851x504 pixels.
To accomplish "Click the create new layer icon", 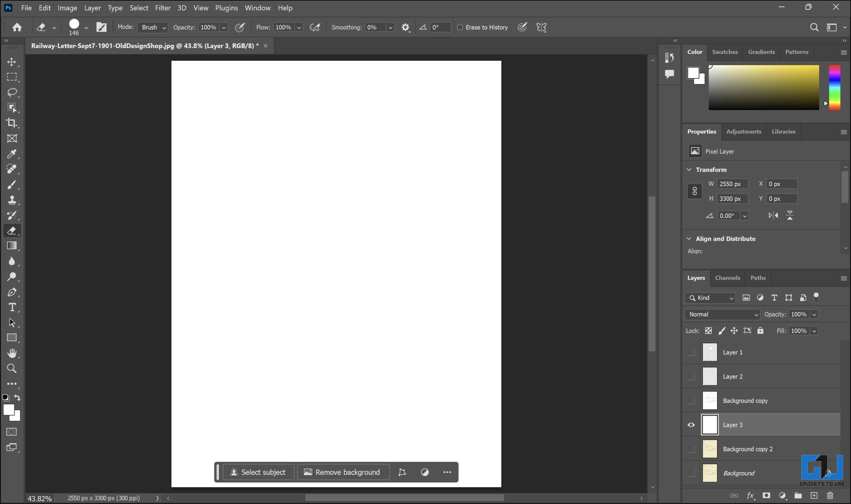I will click(814, 495).
